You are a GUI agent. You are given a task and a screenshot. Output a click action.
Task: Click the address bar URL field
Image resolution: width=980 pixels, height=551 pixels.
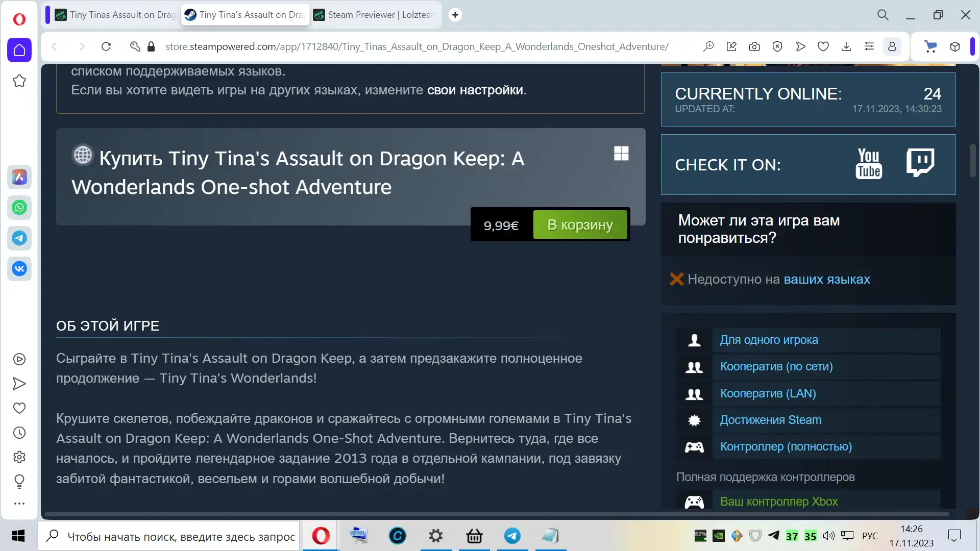click(416, 46)
